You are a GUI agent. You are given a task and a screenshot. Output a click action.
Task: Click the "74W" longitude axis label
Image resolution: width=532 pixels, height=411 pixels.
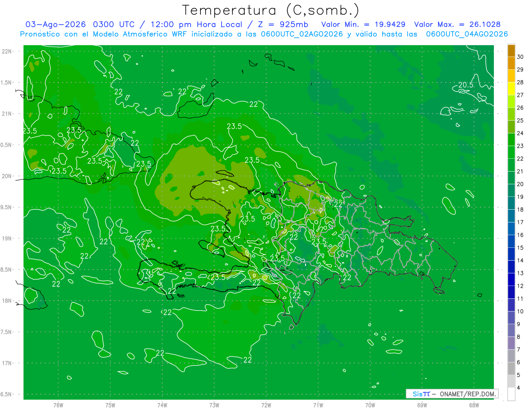[x=162, y=405]
